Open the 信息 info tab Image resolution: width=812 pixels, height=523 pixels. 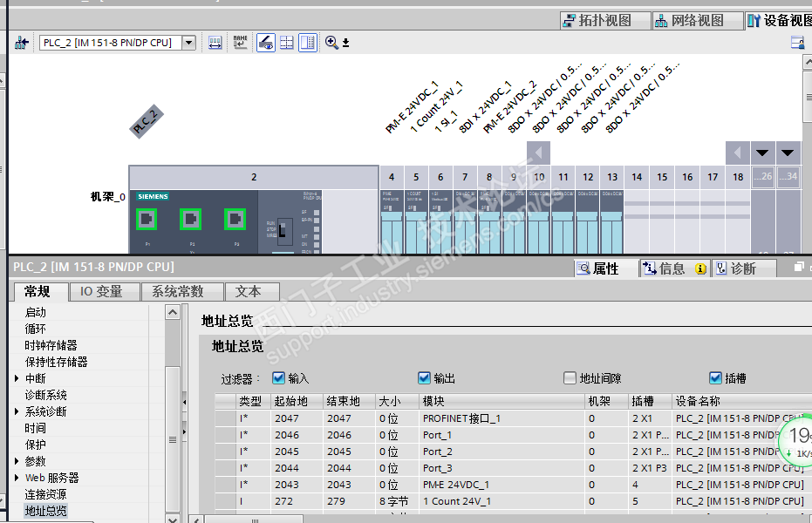(x=673, y=268)
